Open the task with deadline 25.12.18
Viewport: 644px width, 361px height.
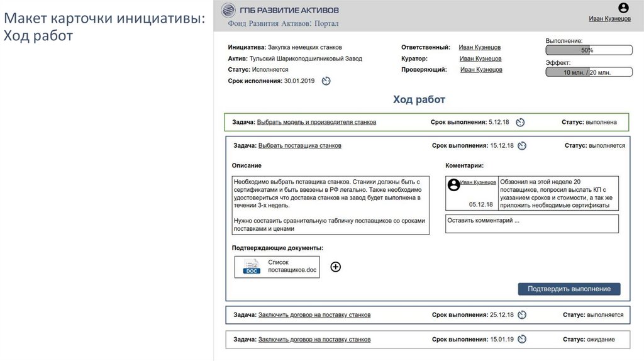(314, 315)
